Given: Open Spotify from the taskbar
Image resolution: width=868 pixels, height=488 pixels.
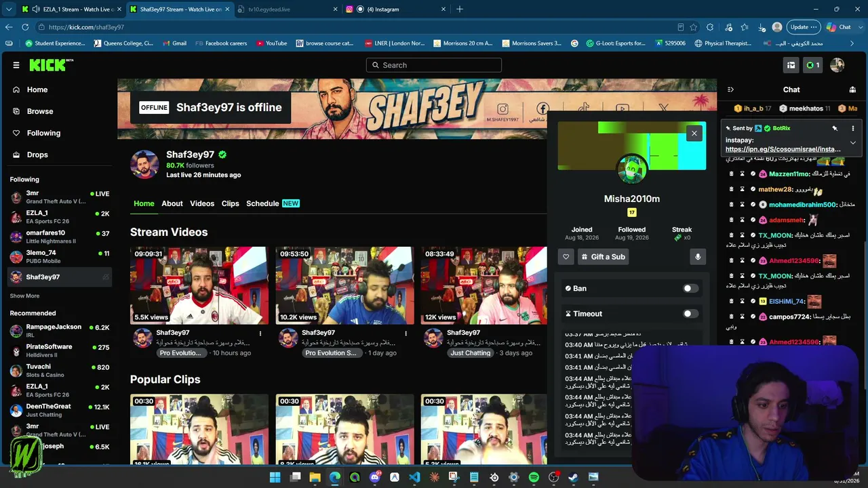Looking at the screenshot, I should pos(534,477).
